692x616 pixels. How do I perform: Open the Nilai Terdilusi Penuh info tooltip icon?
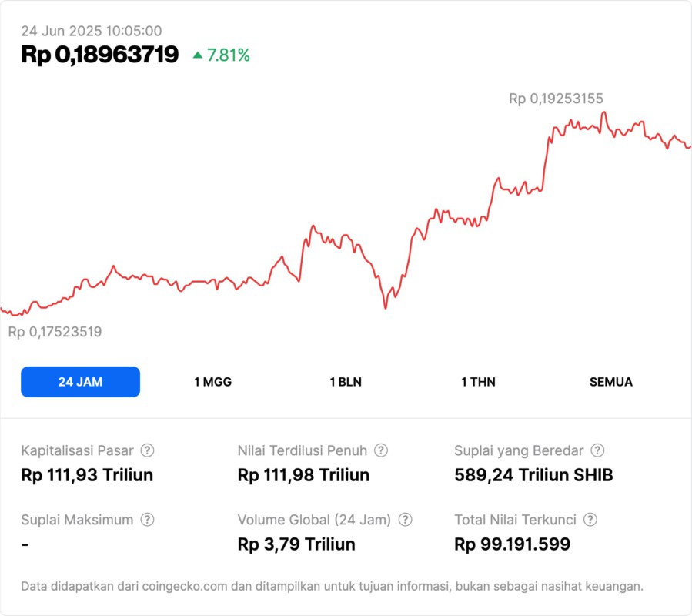click(381, 450)
